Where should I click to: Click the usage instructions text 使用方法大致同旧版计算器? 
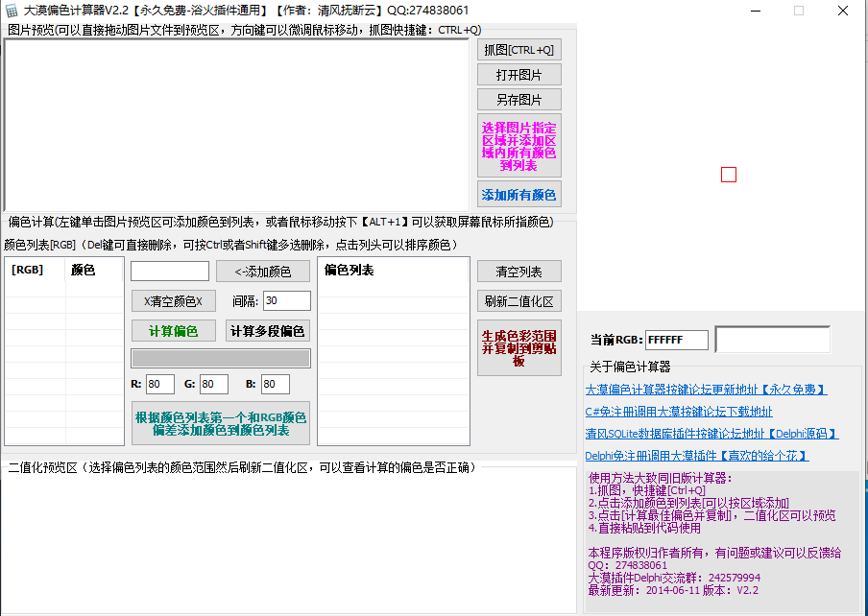660,478
